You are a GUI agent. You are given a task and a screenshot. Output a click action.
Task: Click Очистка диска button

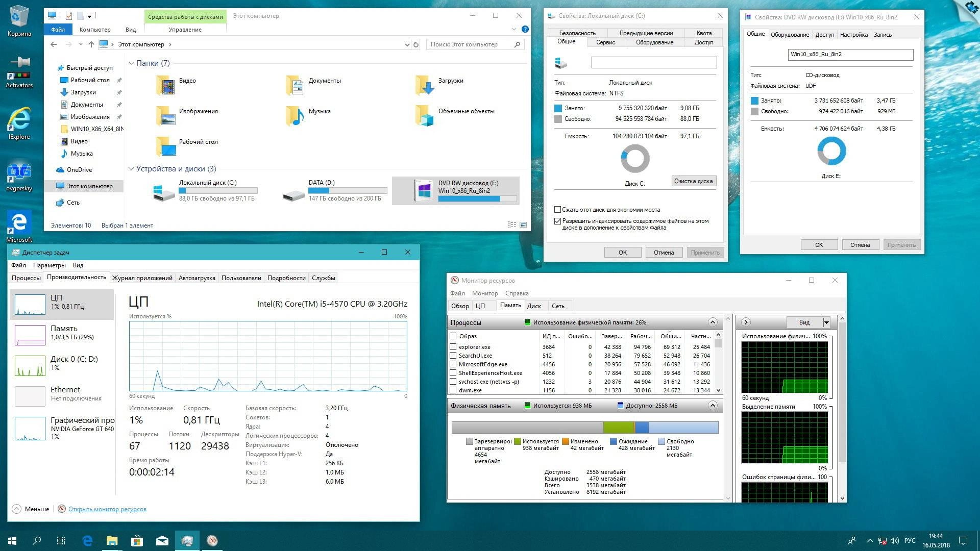coord(694,181)
